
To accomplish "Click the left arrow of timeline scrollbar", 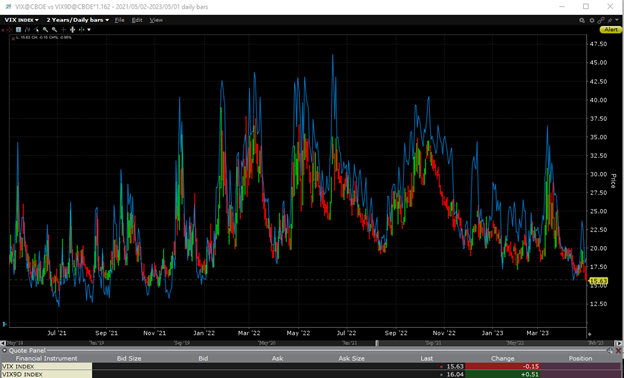I will [x=3, y=343].
